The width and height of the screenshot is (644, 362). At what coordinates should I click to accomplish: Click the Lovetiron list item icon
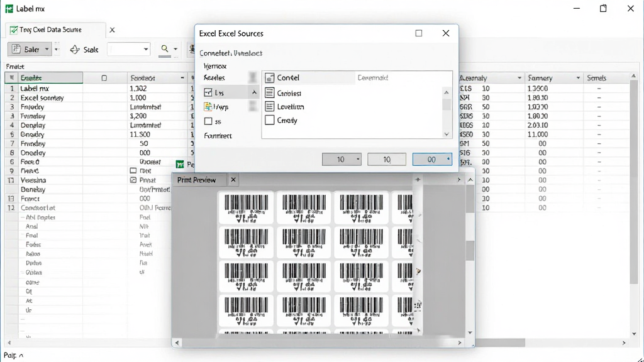[269, 107]
